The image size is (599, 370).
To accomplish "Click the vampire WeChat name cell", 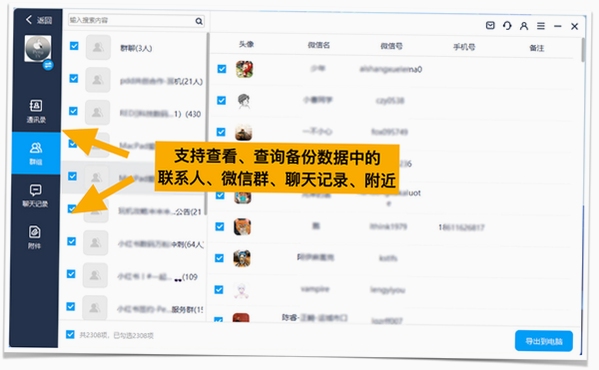I will click(x=315, y=289).
